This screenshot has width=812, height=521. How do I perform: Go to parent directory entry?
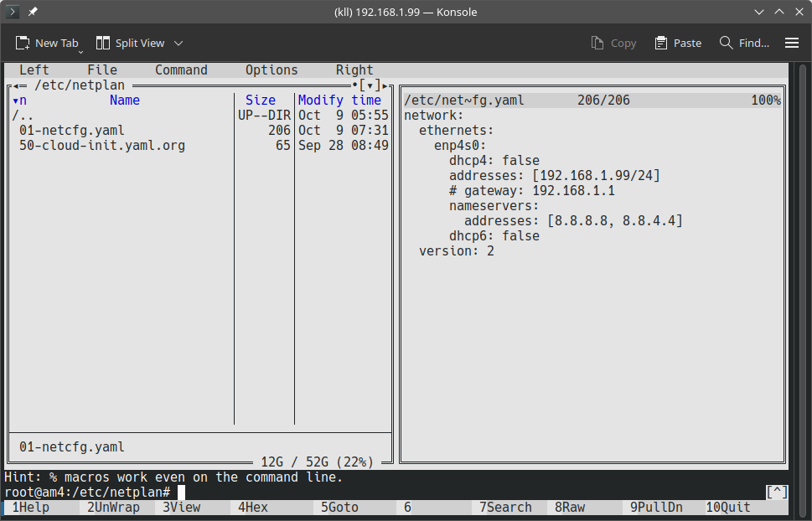coord(19,116)
